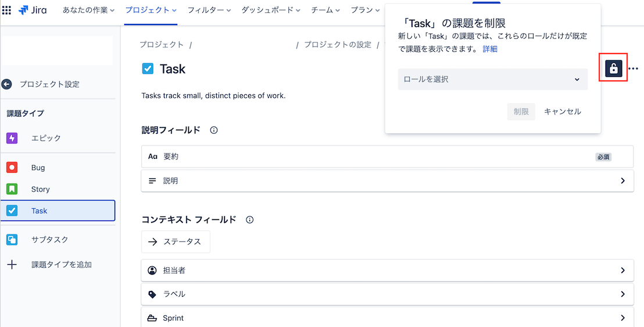Open the プロジェクト menu
Viewport: 644px width, 327px height.
[151, 10]
